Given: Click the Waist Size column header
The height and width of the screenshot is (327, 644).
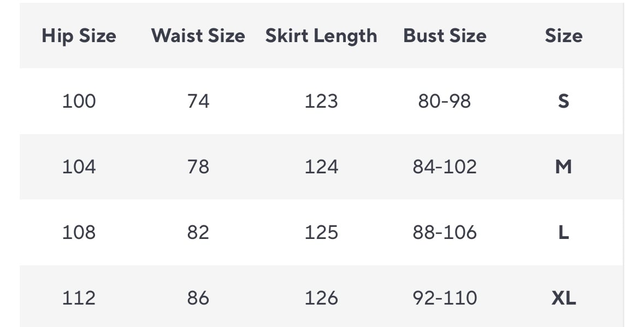Looking at the screenshot, I should (198, 36).
